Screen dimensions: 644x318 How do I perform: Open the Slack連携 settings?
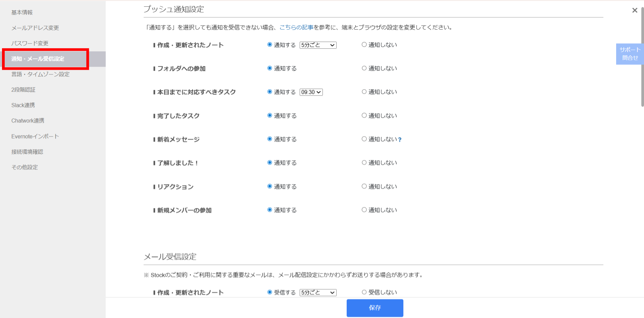[x=23, y=105]
